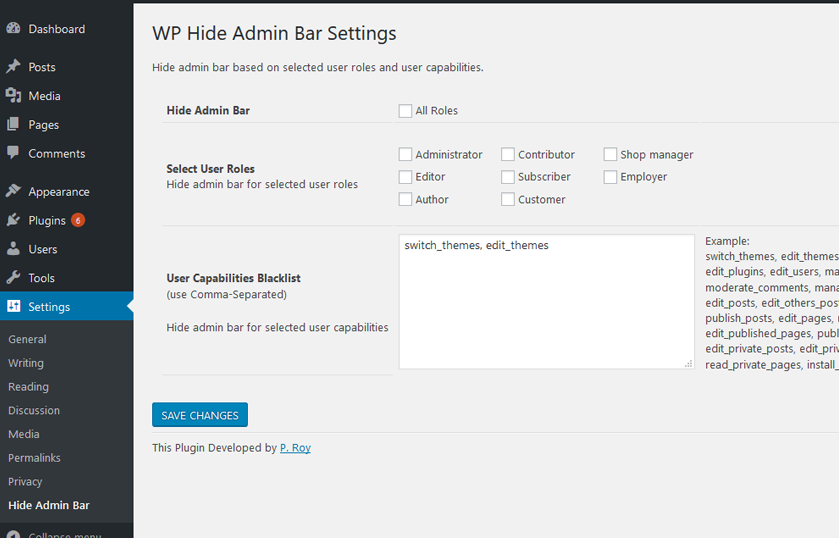The image size is (839, 538).
Task: Click the Posts pushpin icon
Action: pyautogui.click(x=13, y=66)
